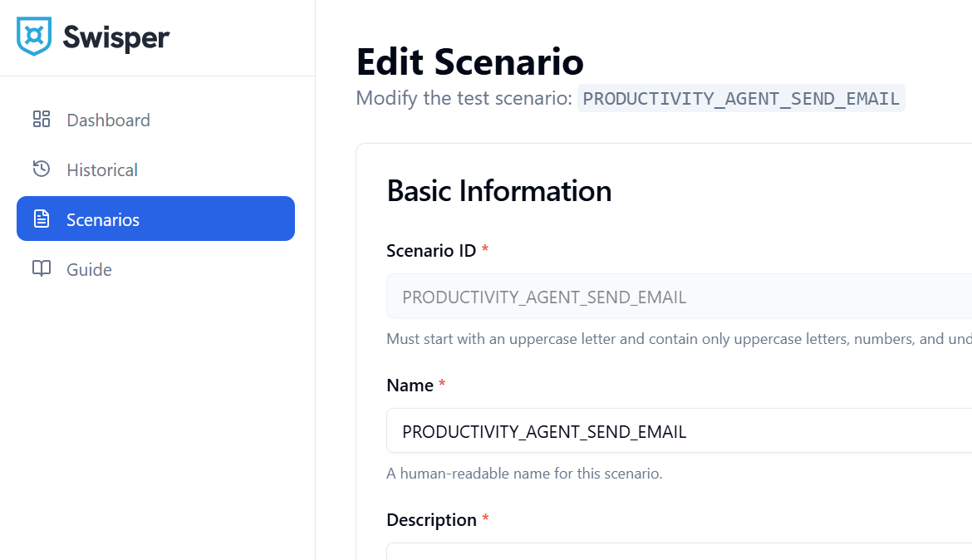The image size is (972, 560).
Task: Click the 'Modify the test scenario:' text
Action: 464,98
